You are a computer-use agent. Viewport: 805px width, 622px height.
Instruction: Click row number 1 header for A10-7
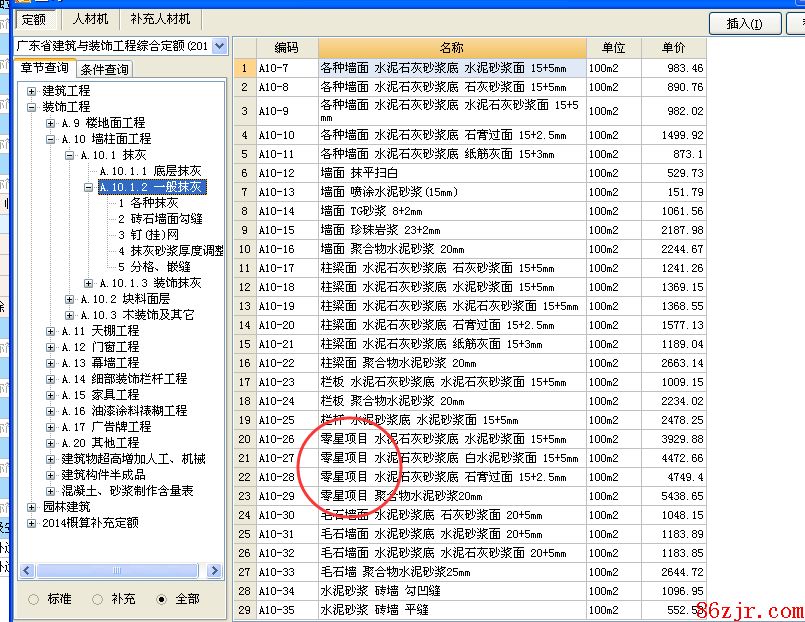point(244,68)
